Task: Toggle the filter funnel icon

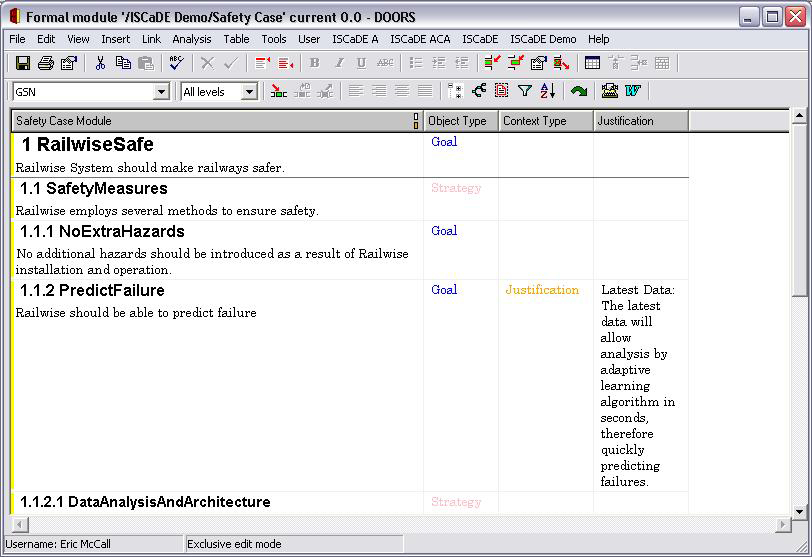Action: 525,92
